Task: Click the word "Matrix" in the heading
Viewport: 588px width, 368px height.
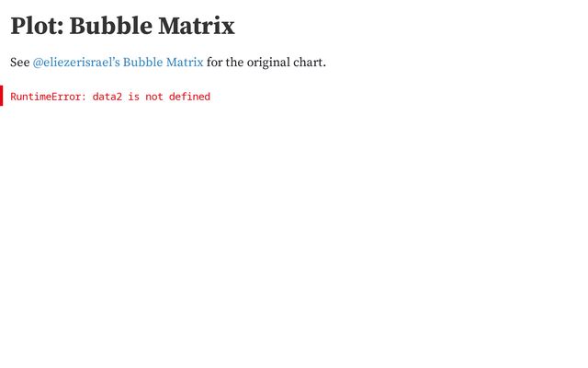Action: coord(200,26)
